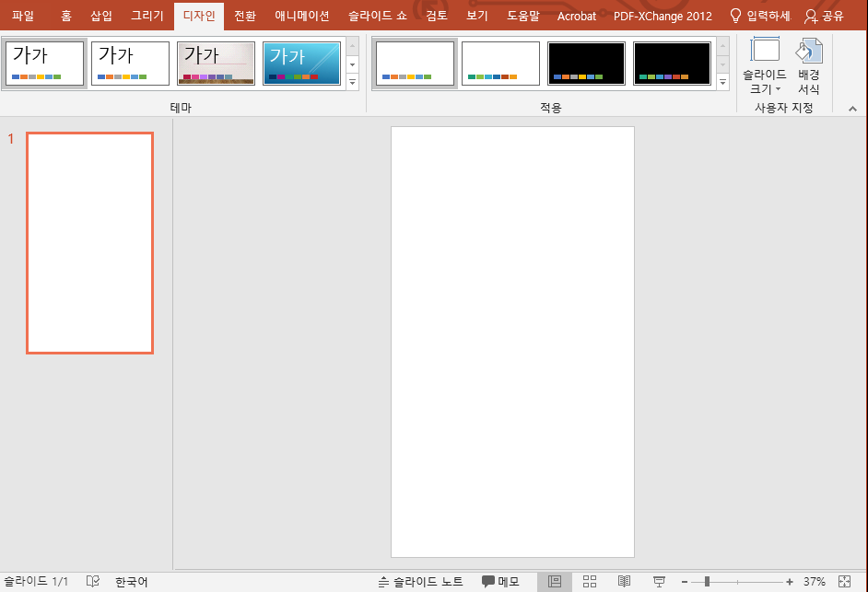Click the zoom out minus button
This screenshot has width=868, height=592.
pos(685,582)
